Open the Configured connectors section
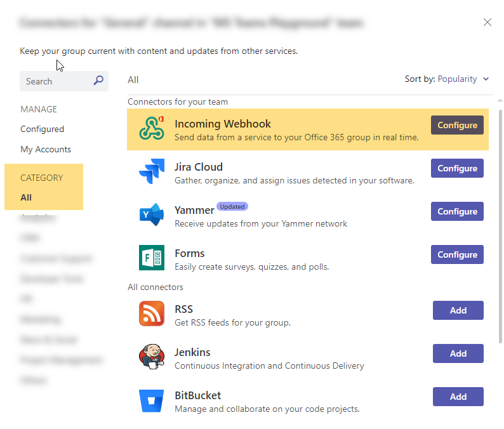Screen dimensions: 504x429 pos(42,129)
